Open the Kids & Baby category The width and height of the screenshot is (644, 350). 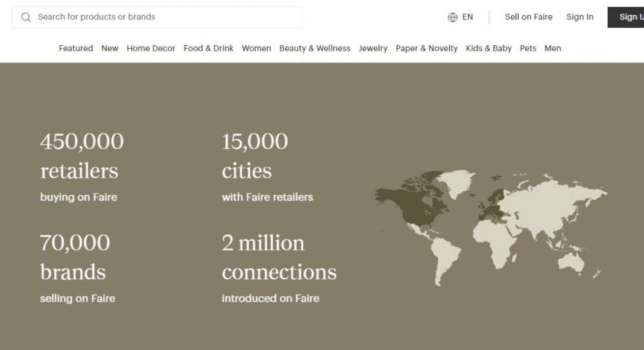coord(489,48)
